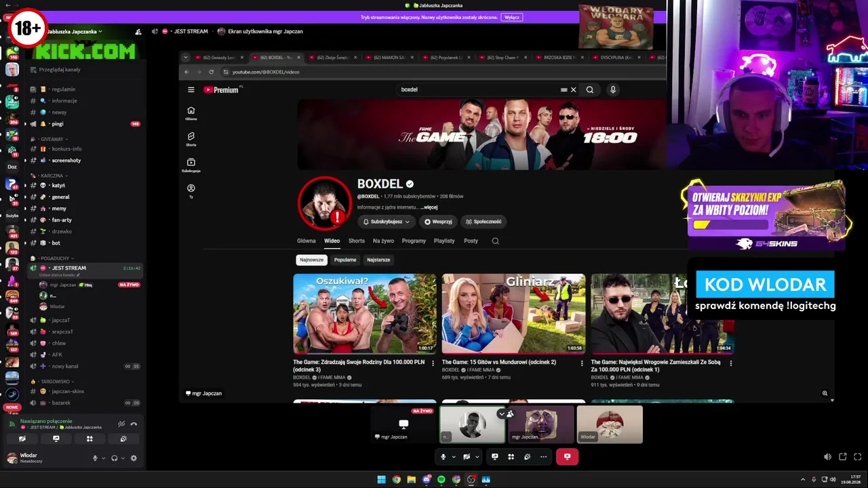Go back in the shared browser
This screenshot has height=488, width=868.
click(187, 72)
